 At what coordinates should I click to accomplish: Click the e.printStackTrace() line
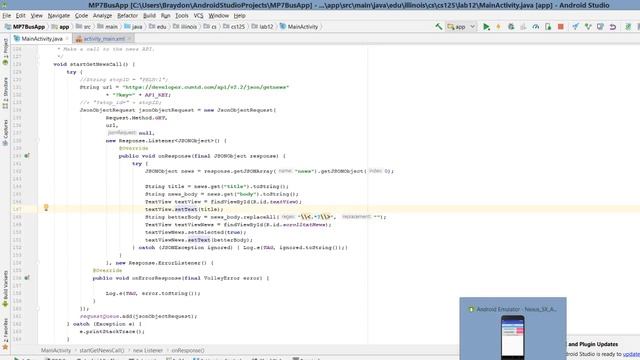point(112,332)
